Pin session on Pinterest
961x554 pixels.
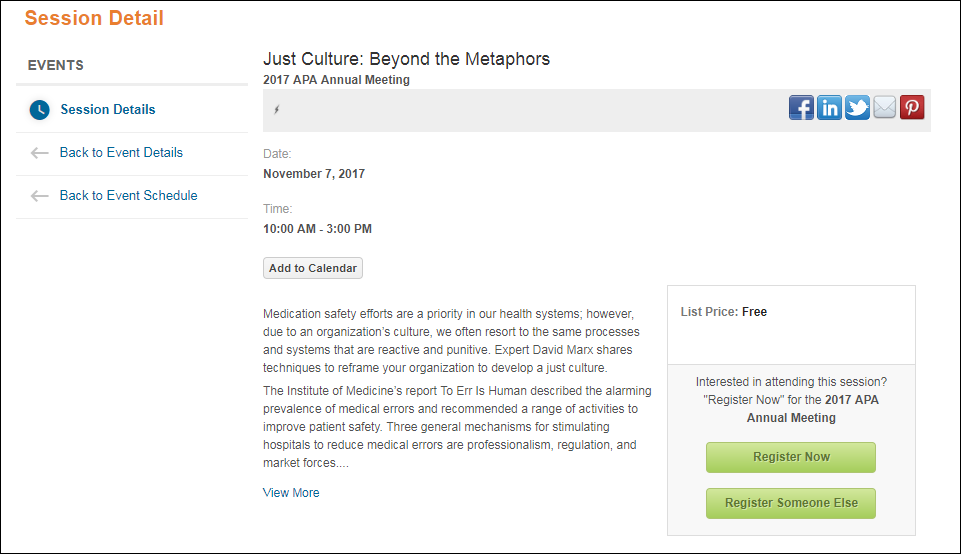pyautogui.click(x=912, y=108)
